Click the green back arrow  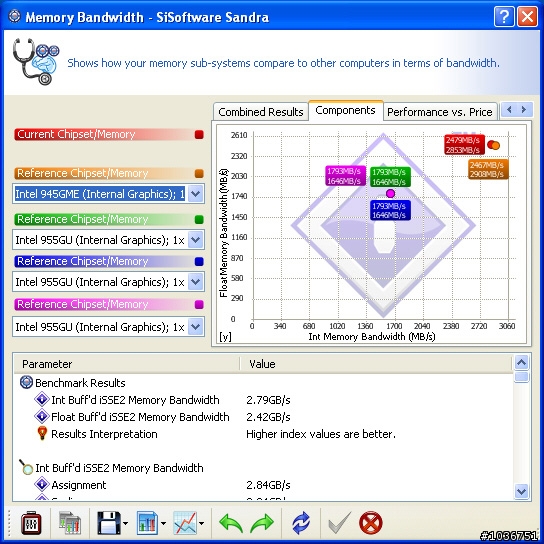click(x=231, y=523)
